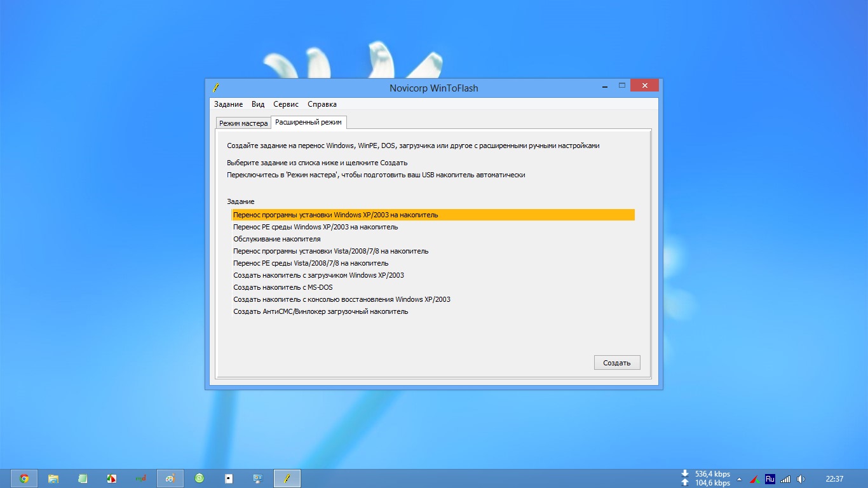Viewport: 868px width, 488px height.
Task: Open the clock showing 22:37
Action: click(x=834, y=479)
